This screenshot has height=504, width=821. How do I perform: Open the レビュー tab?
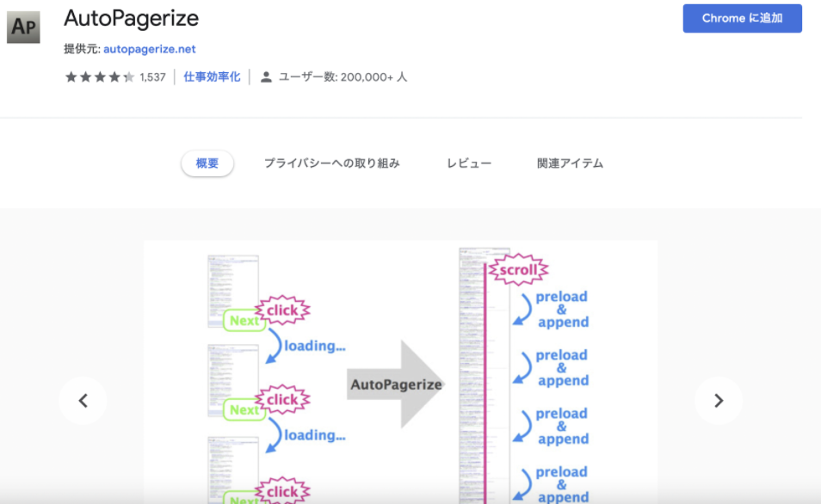pos(469,163)
